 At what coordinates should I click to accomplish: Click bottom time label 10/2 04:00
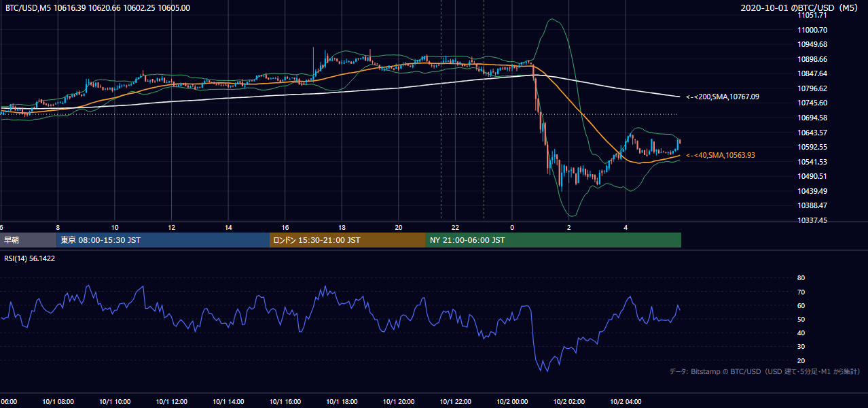tap(626, 402)
